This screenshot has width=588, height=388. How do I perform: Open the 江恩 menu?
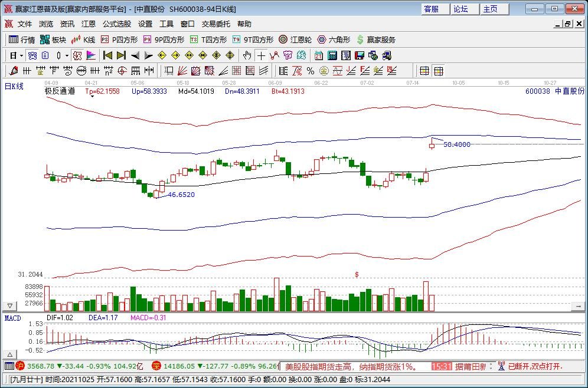tap(89, 24)
